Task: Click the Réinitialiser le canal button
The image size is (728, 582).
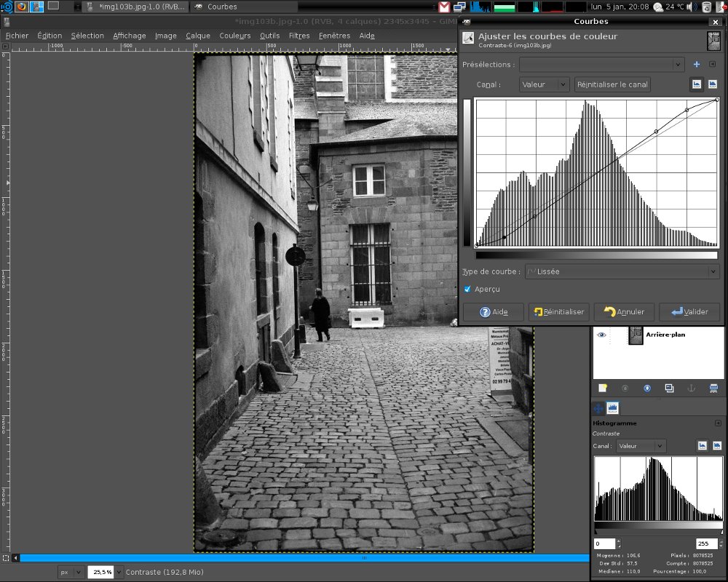Action: tap(612, 84)
